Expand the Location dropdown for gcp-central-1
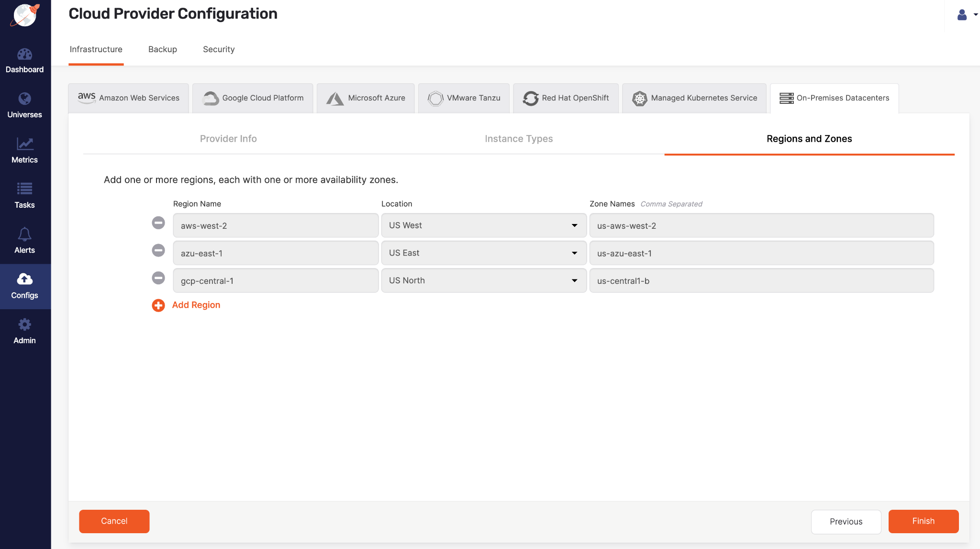This screenshot has width=980, height=549. (x=573, y=280)
